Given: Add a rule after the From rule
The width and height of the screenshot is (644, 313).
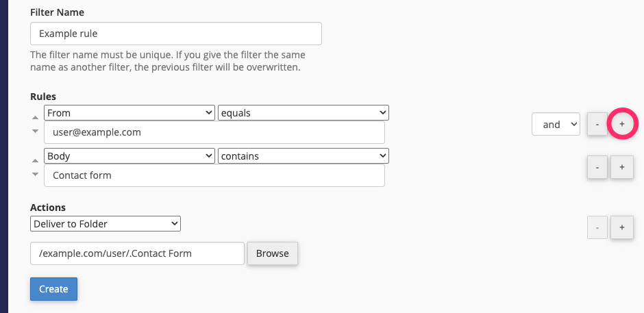Looking at the screenshot, I should pos(622,124).
